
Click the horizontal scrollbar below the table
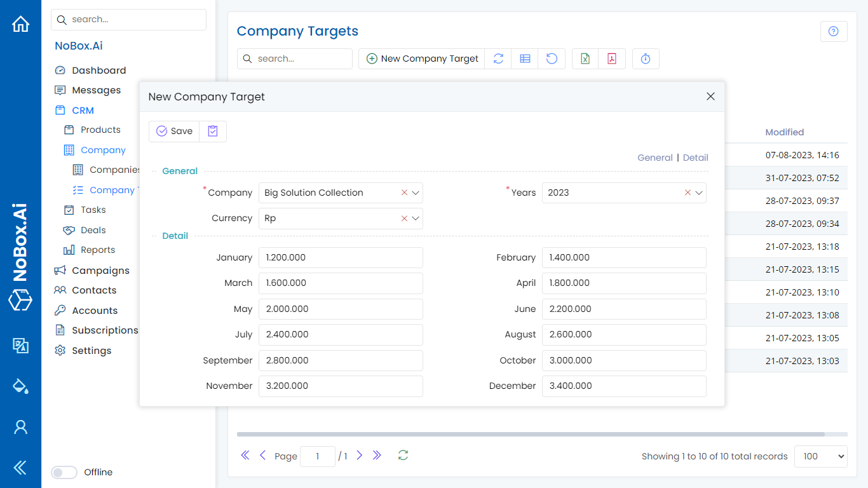tap(530, 435)
